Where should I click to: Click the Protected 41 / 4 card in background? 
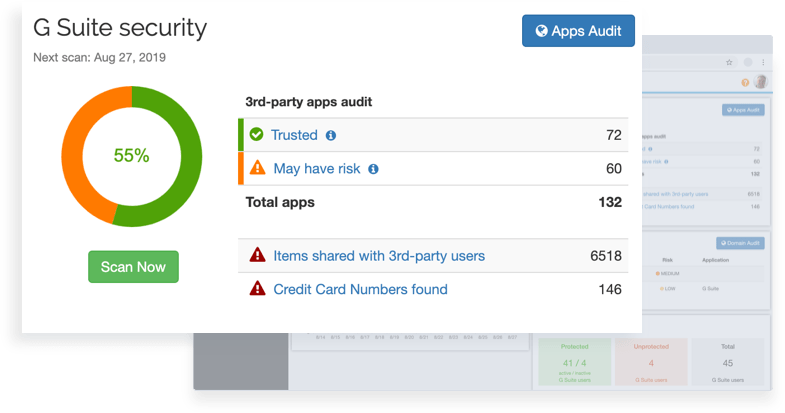pyautogui.click(x=575, y=362)
